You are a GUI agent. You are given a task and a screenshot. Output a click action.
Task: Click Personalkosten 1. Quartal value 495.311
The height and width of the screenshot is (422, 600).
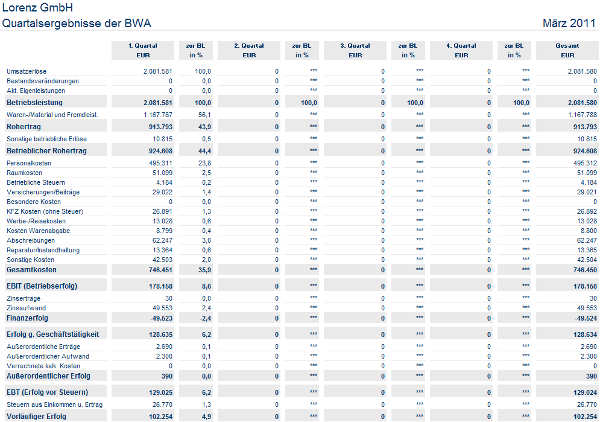point(161,163)
